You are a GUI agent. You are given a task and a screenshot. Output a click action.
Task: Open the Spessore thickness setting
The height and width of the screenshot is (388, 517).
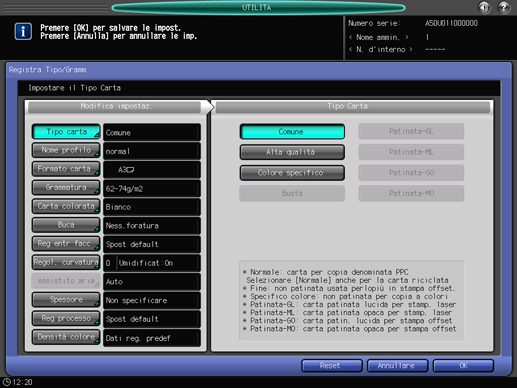pos(66,300)
